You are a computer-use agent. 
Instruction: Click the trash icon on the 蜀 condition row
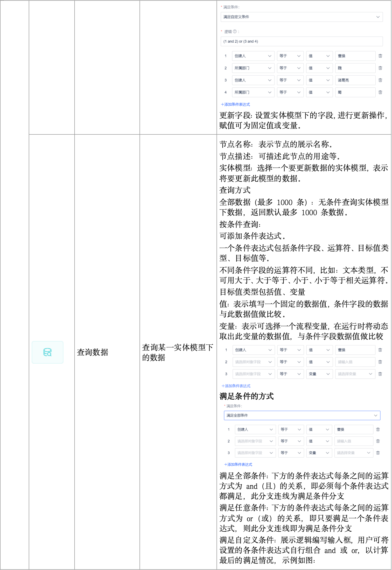[380, 92]
